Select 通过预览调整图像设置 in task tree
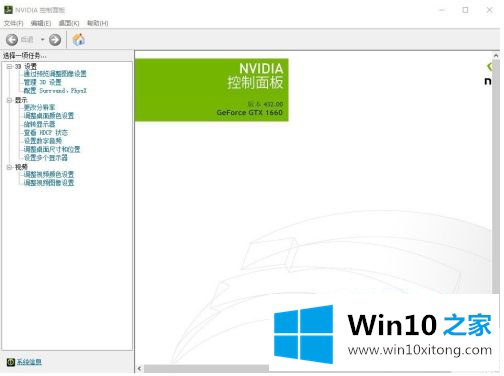Image resolution: width=504 pixels, height=376 pixels. (x=55, y=74)
